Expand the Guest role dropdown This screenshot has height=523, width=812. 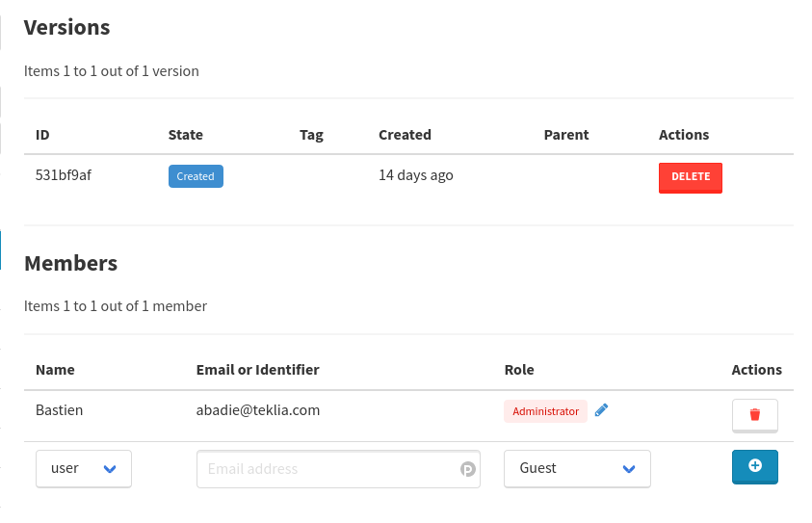[577, 469]
